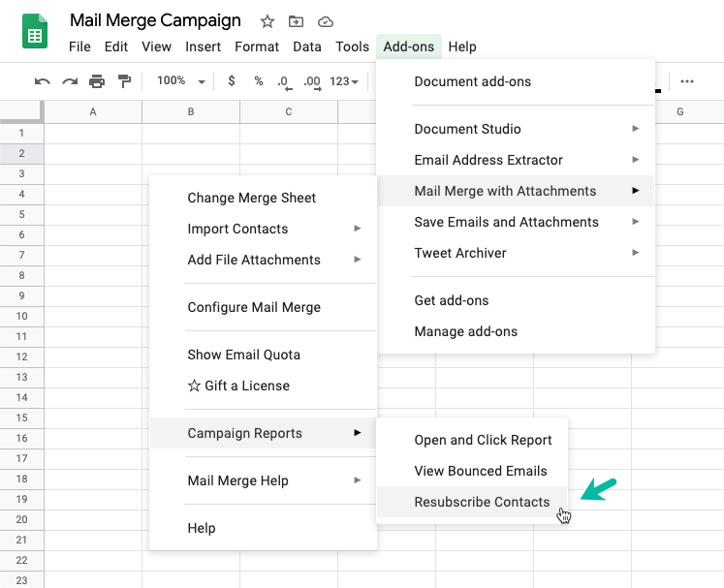
Task: Open the 123 number format dropdown
Action: [344, 81]
